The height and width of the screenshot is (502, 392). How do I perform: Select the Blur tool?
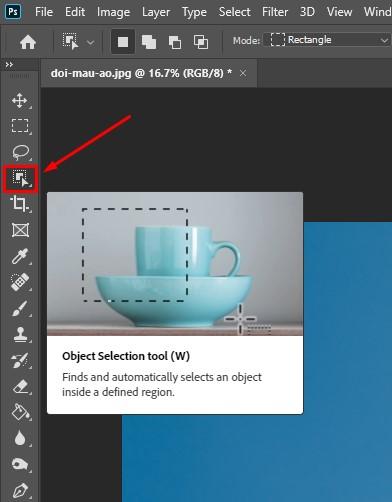point(20,438)
